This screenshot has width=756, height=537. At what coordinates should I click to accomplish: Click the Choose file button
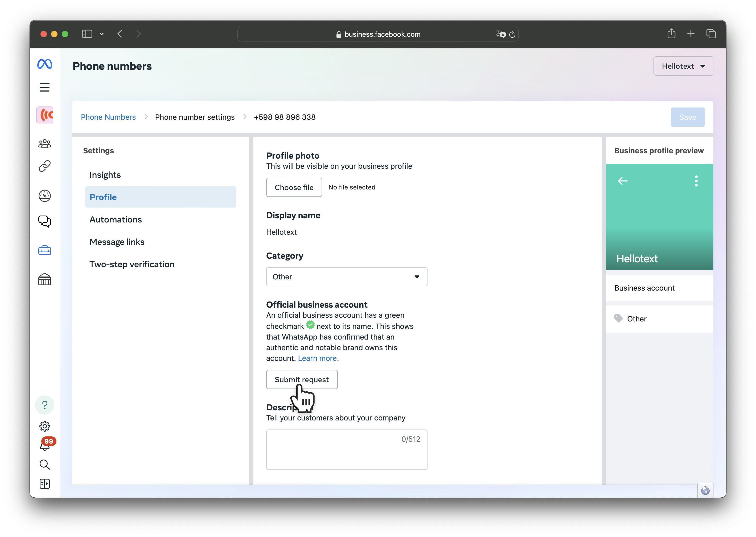(x=294, y=187)
